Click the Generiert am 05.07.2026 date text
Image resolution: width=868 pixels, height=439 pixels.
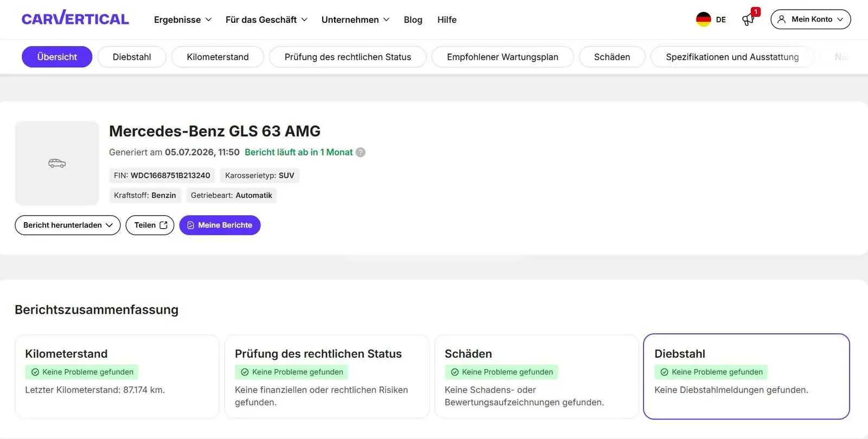(x=174, y=152)
